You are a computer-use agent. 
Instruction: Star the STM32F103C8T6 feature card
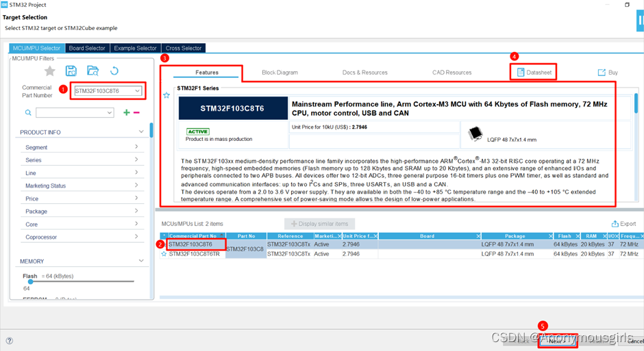pyautogui.click(x=166, y=96)
